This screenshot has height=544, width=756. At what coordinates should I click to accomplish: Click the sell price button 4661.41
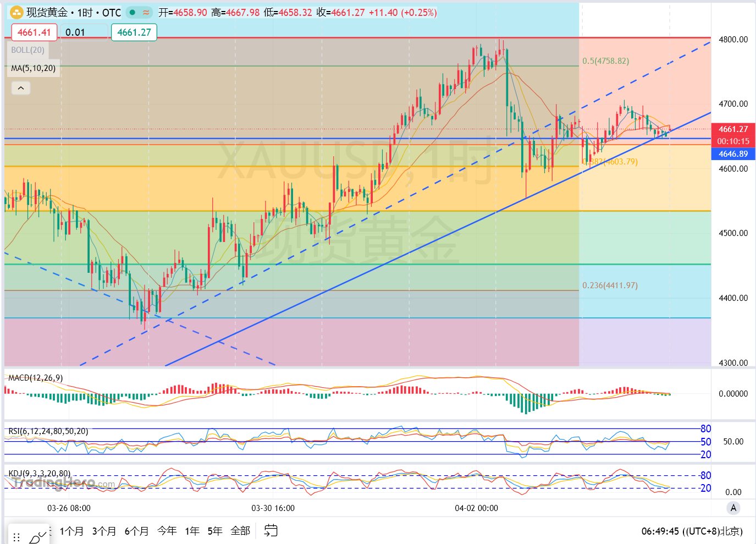click(34, 32)
